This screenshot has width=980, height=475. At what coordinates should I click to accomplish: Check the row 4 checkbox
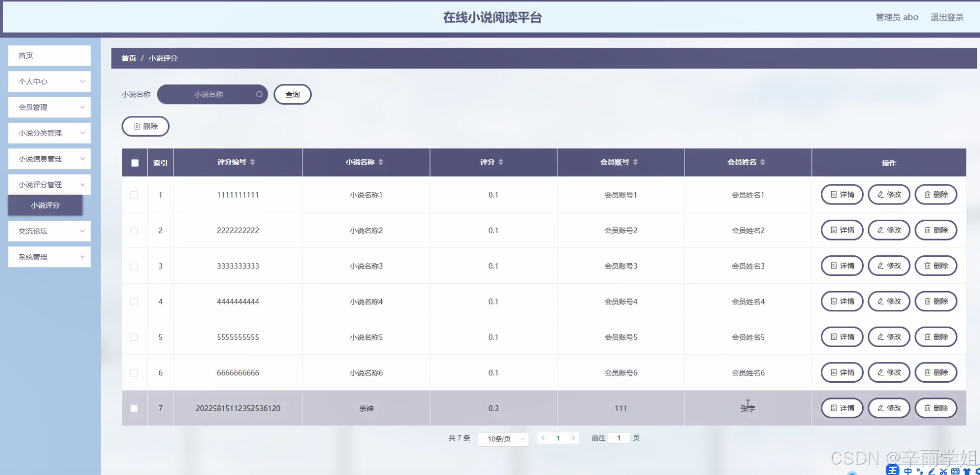(x=134, y=302)
